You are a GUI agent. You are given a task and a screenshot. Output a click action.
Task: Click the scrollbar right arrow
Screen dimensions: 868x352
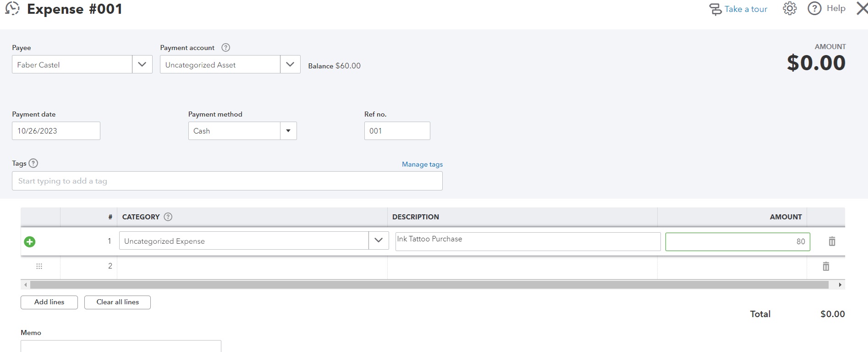point(840,285)
